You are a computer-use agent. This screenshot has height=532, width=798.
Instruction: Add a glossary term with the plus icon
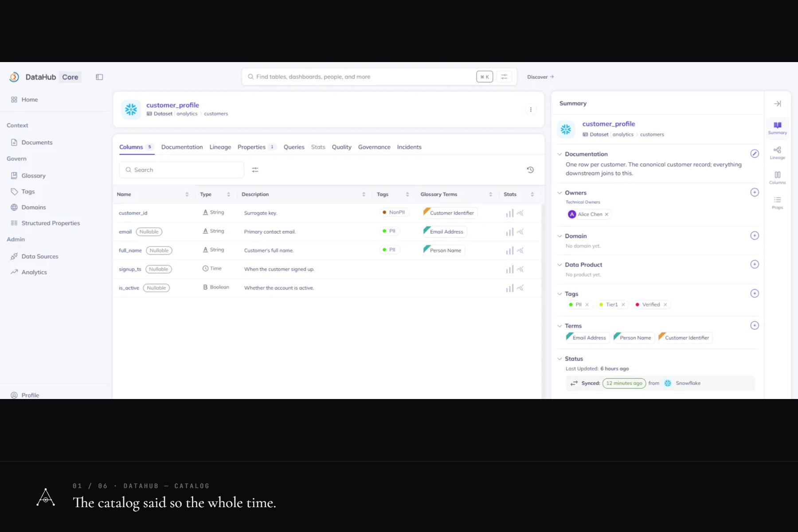tap(755, 325)
